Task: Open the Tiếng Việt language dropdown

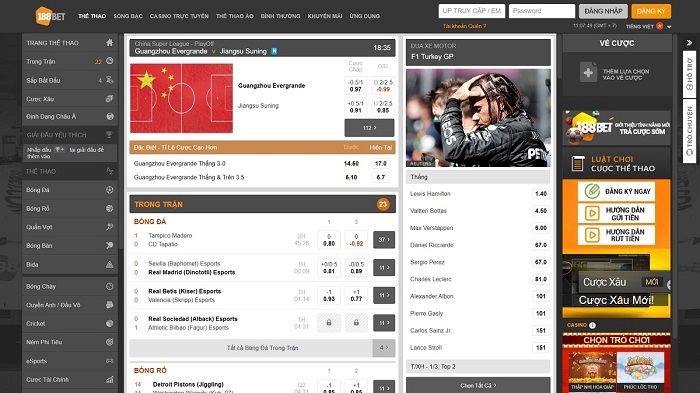Action: 648,27
